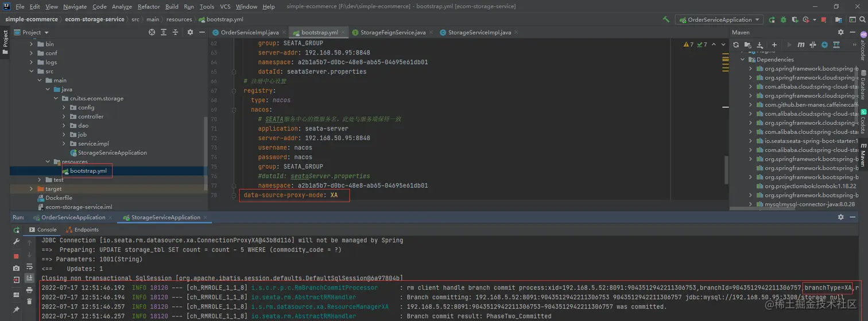The height and width of the screenshot is (321, 868).
Task: Toggle scroll to end in console
Action: tap(29, 278)
